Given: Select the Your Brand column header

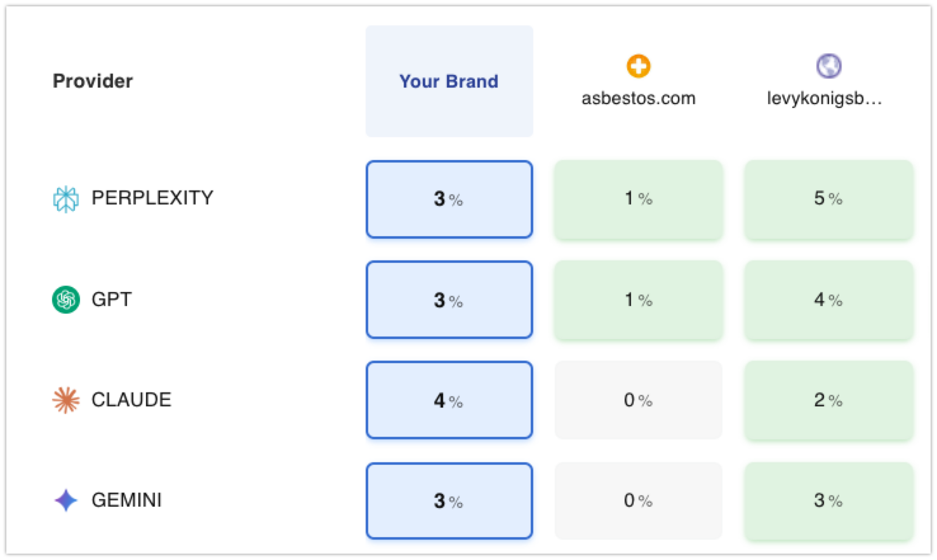Looking at the screenshot, I should [449, 81].
